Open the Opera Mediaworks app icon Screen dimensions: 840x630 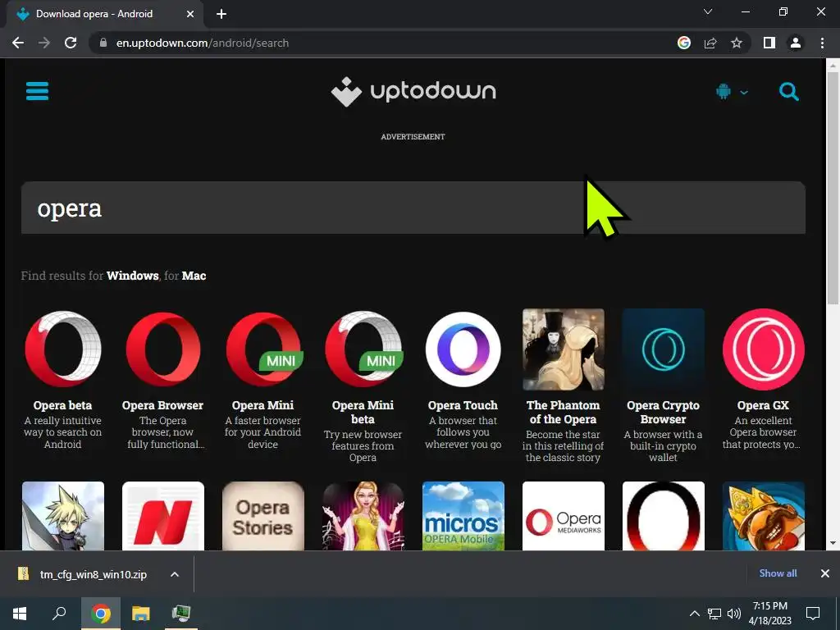(x=564, y=516)
